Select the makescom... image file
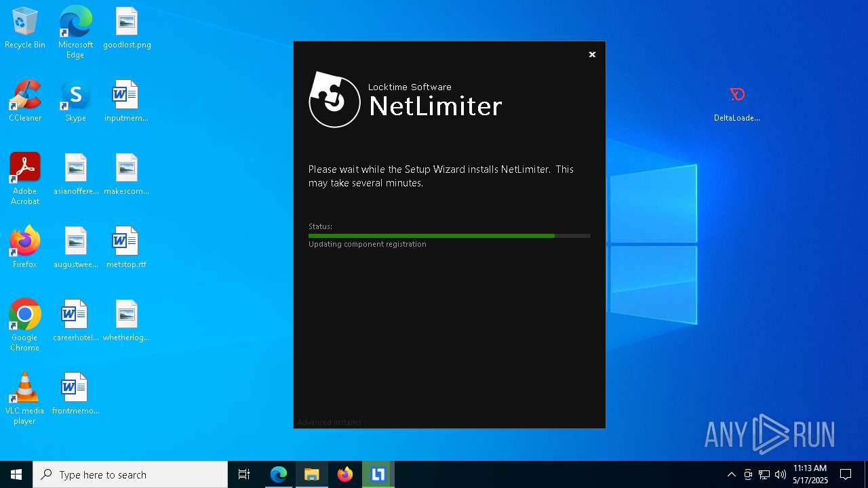The height and width of the screenshot is (488, 868). (x=127, y=175)
